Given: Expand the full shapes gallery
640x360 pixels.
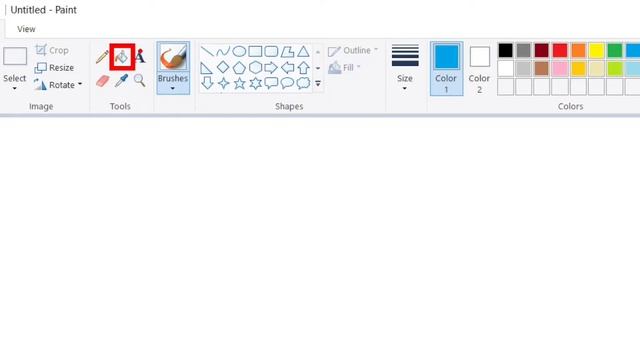Looking at the screenshot, I should click(x=318, y=83).
